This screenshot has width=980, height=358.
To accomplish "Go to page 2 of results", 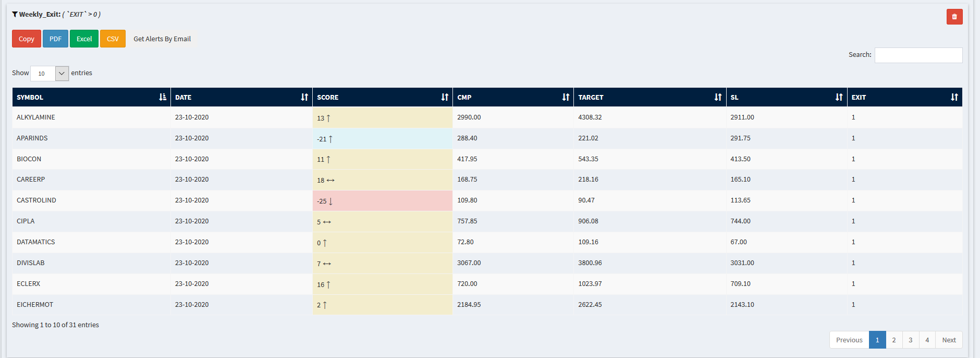I will pos(893,340).
